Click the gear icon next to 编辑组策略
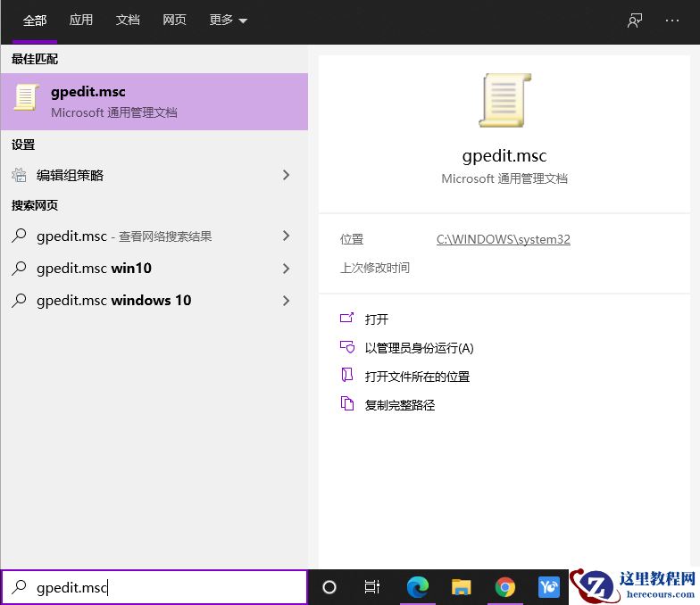This screenshot has width=700, height=605. [x=19, y=175]
